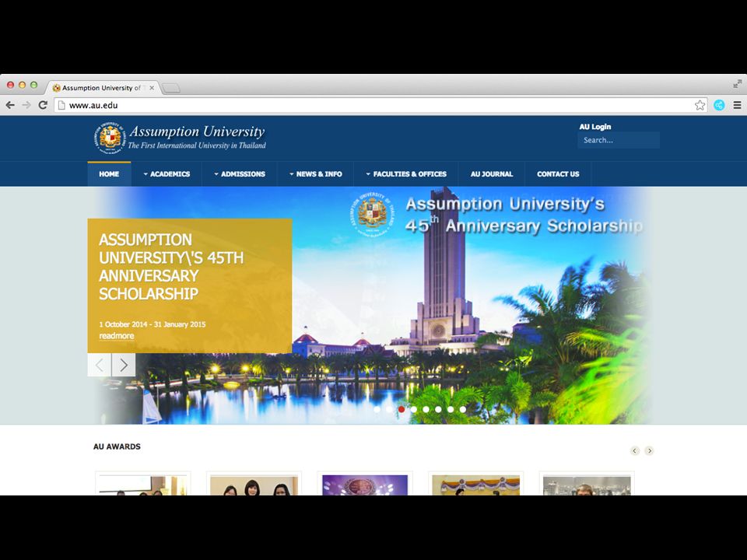This screenshot has width=747, height=560.
Task: Close the Assumption University tab
Action: [152, 88]
